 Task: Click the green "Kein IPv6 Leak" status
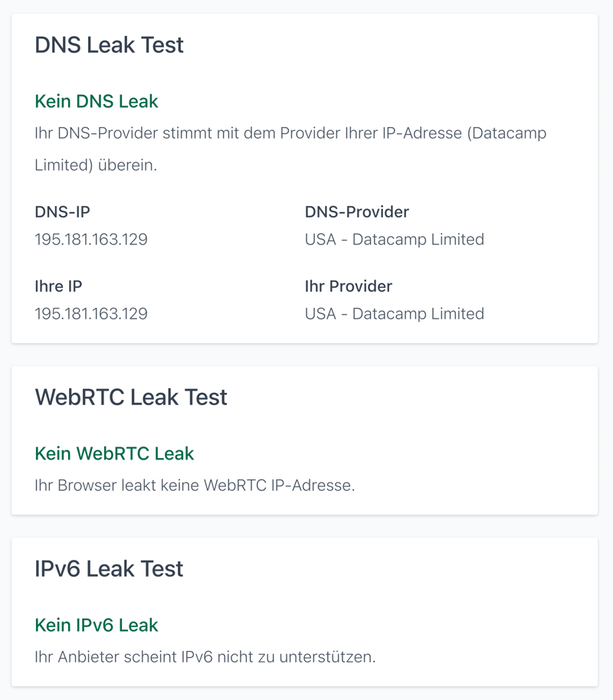coord(97,625)
